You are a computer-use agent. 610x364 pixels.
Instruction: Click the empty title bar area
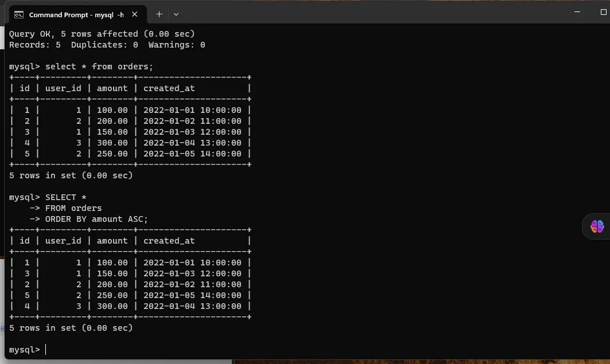pyautogui.click(x=373, y=13)
